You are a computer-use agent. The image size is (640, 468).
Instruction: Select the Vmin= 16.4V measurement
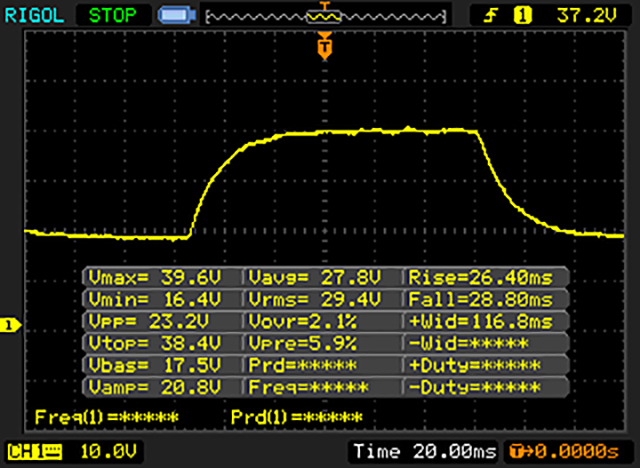[155, 300]
